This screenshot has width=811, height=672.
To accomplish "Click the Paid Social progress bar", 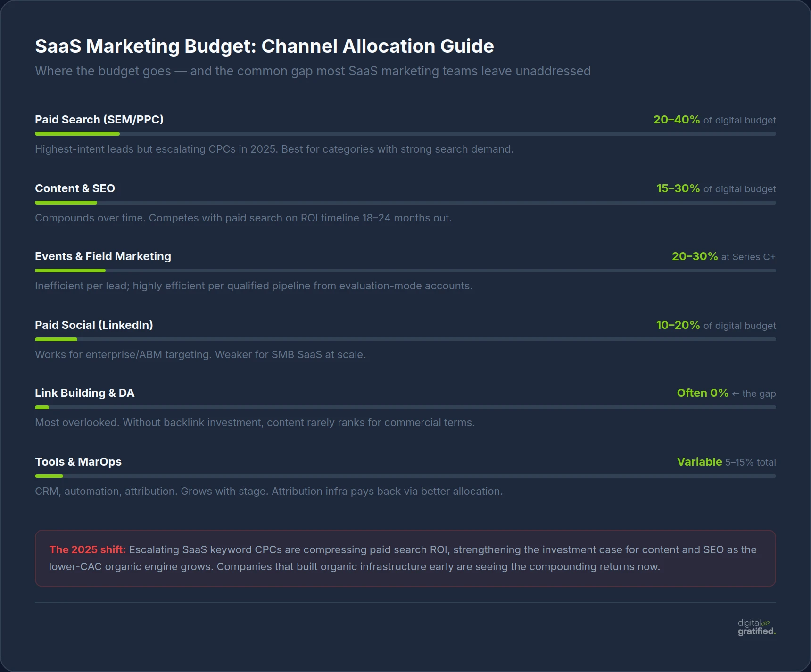I will tap(405, 339).
